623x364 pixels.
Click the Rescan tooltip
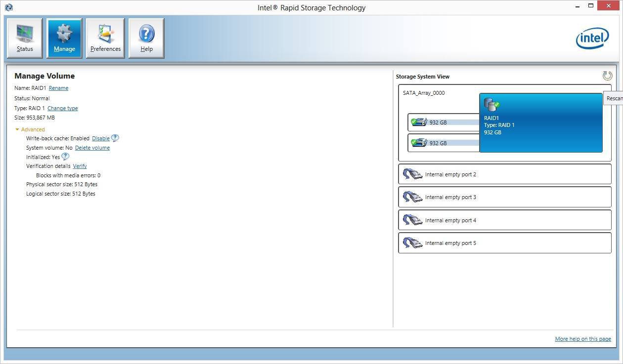coord(613,98)
